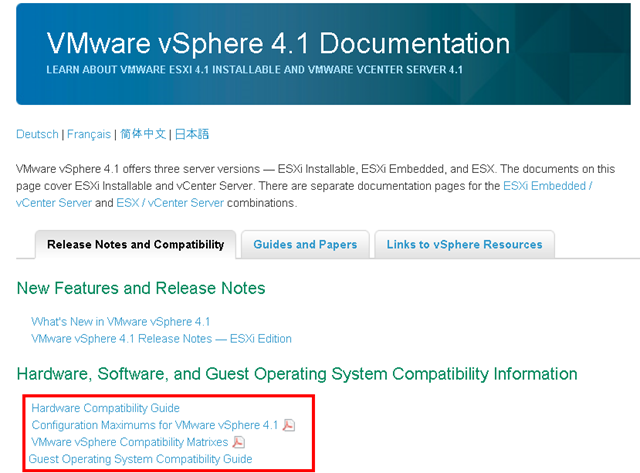
Task: Open the Hardware Compatibility Guide link
Action: pyautogui.click(x=106, y=408)
